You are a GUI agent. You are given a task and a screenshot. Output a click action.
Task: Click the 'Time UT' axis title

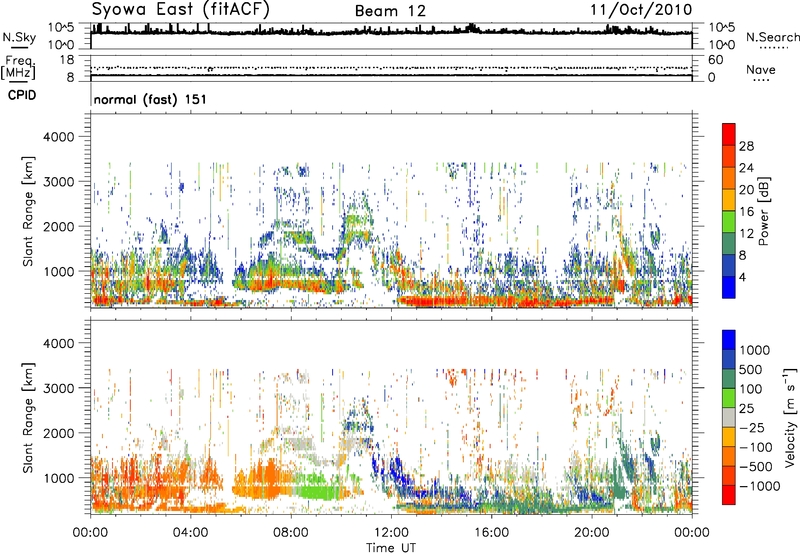391,548
